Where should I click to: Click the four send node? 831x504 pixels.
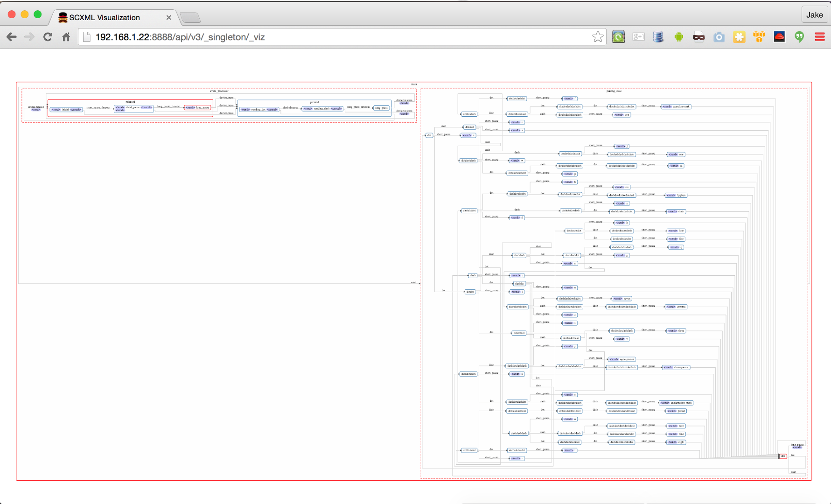[676, 231]
